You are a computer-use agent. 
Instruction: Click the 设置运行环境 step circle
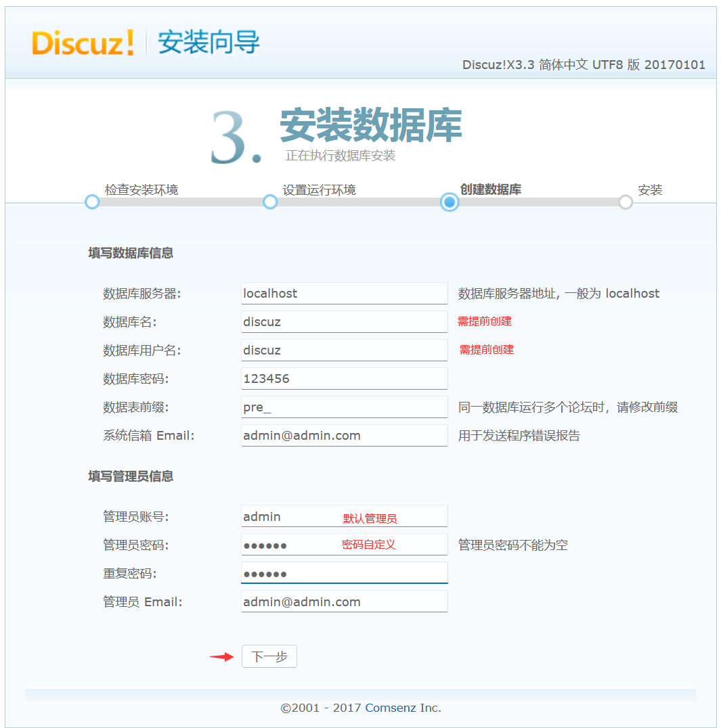pos(270,202)
